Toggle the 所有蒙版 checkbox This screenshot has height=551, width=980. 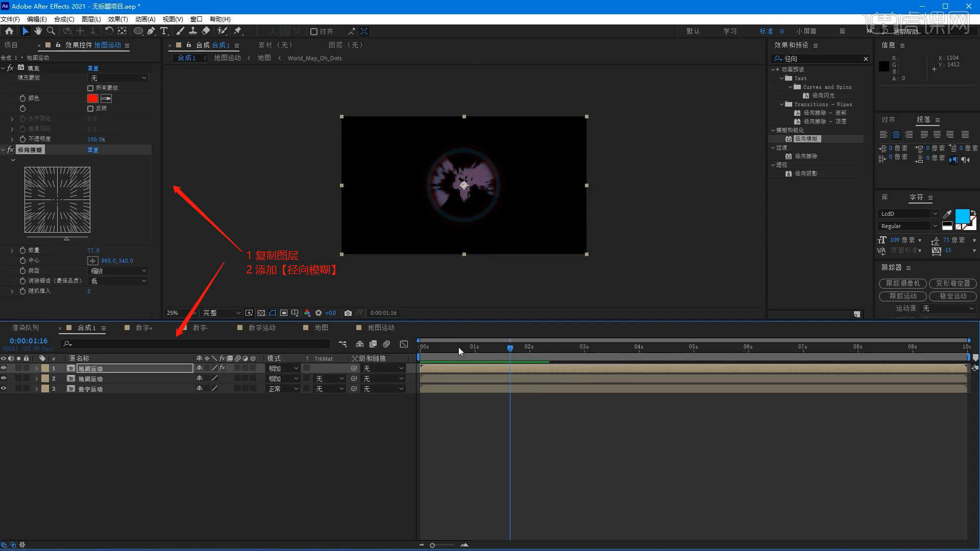[90, 88]
